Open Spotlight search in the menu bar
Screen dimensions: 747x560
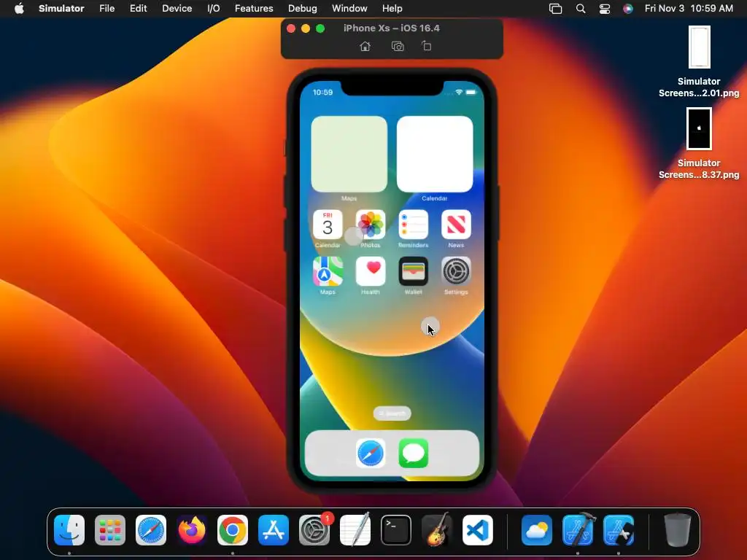point(580,9)
